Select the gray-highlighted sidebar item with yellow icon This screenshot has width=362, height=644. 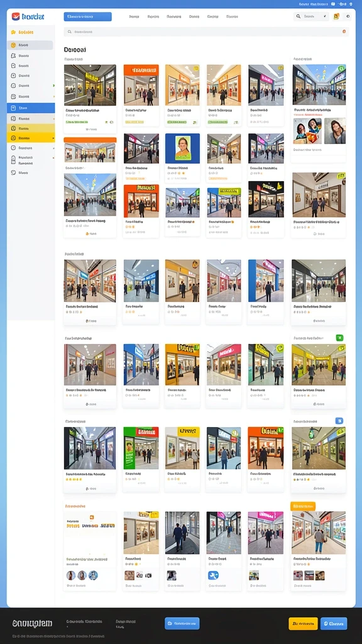pos(30,45)
